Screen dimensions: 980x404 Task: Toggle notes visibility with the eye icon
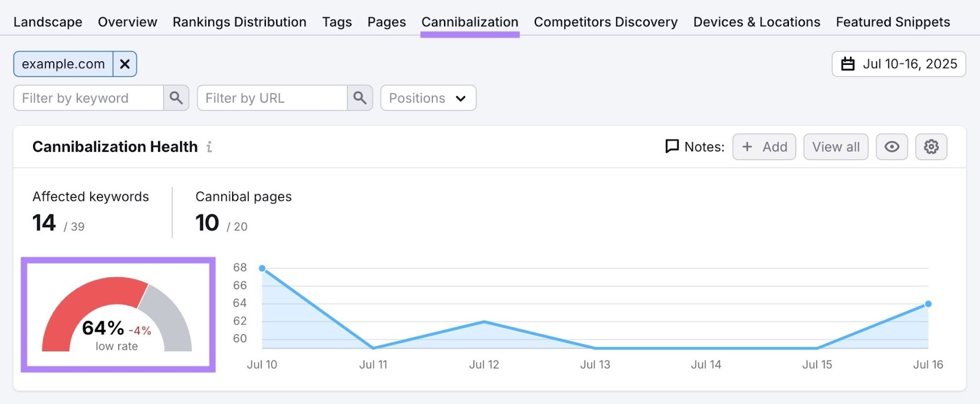[x=891, y=147]
